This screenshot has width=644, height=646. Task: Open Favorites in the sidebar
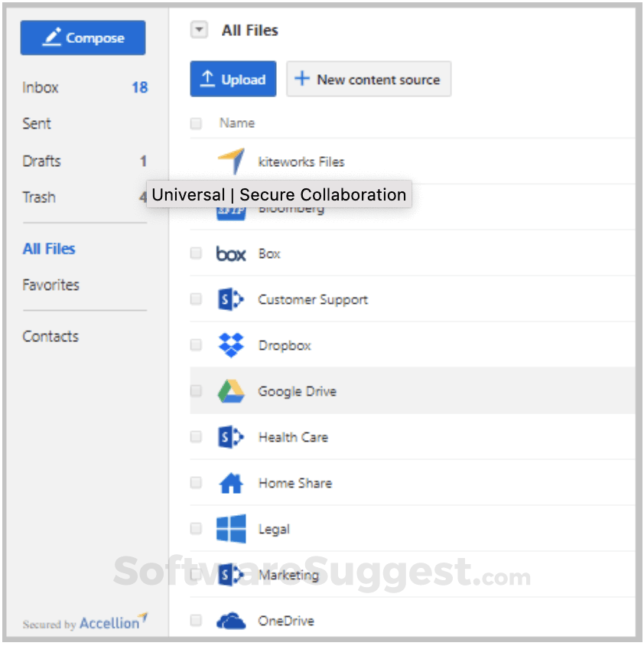click(51, 285)
